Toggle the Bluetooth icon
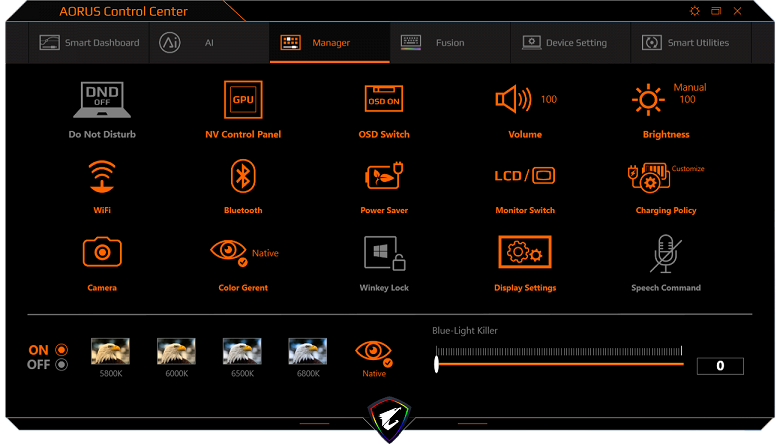Image resolution: width=780 pixels, height=444 pixels. (243, 176)
